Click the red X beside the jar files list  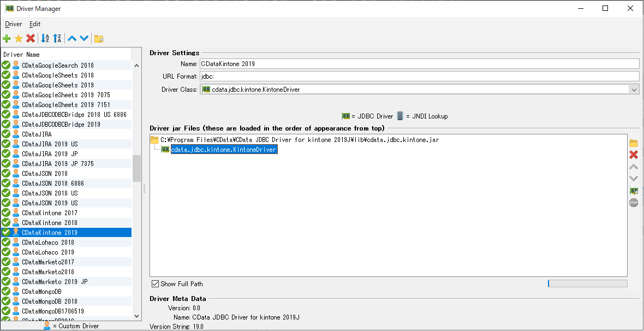(634, 155)
